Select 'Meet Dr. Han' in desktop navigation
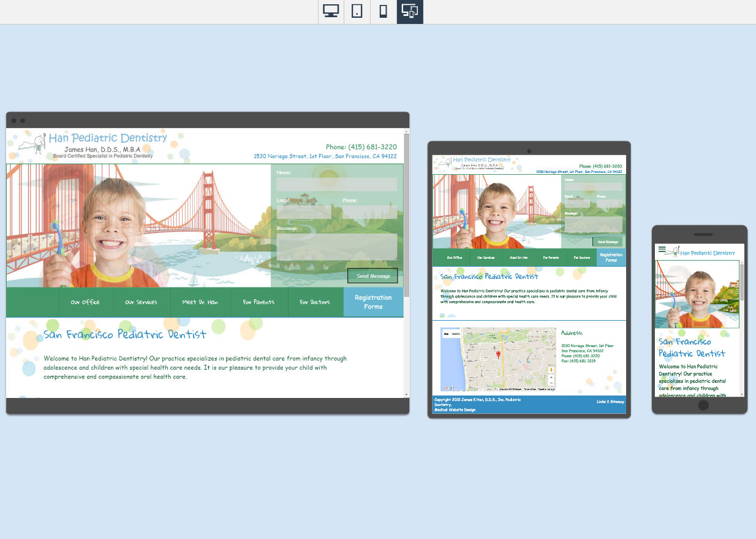This screenshot has width=756, height=539. (x=200, y=302)
